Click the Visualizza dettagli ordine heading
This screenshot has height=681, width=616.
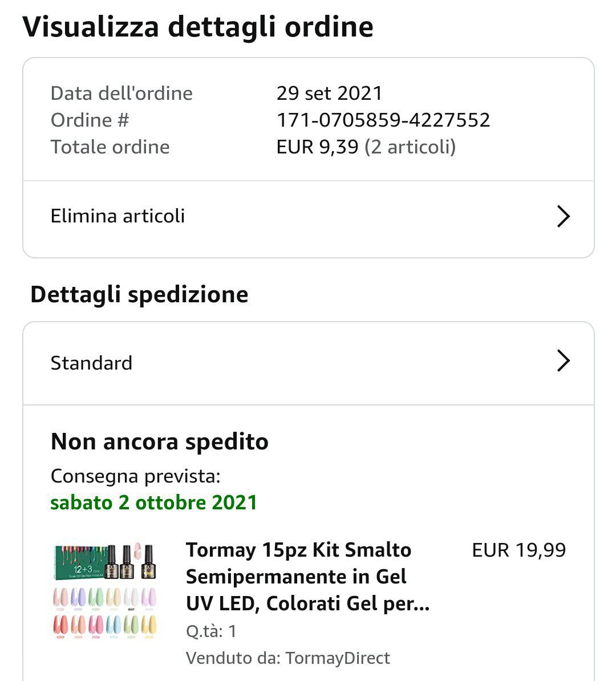point(197,26)
